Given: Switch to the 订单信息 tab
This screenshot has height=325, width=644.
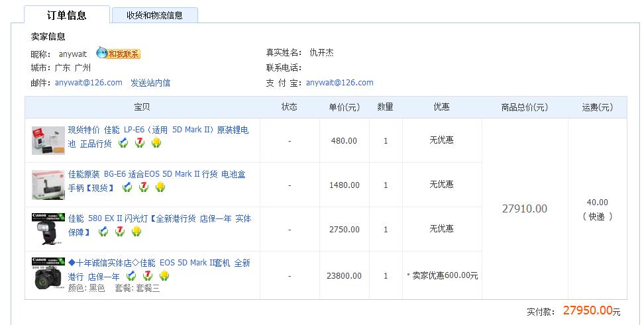Looking at the screenshot, I should coord(66,15).
